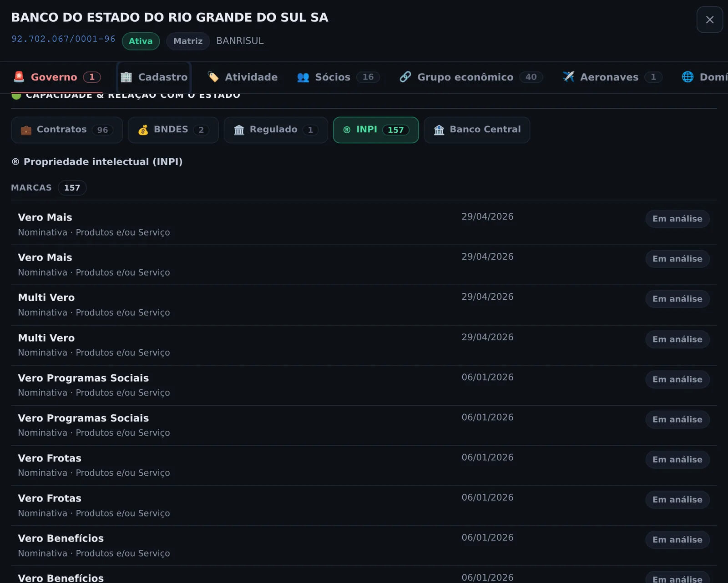The height and width of the screenshot is (583, 728).
Task: Click the money bag icon on BNDES
Action: point(143,130)
